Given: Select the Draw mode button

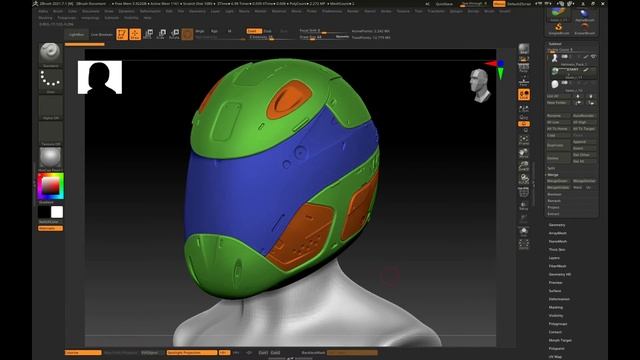Looking at the screenshot, I should 135,34.
